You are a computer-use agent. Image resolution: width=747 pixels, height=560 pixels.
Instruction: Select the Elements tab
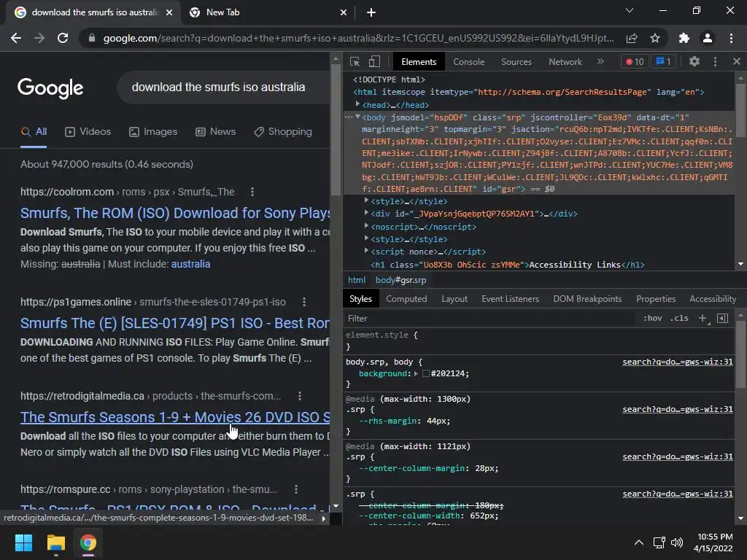pos(418,62)
